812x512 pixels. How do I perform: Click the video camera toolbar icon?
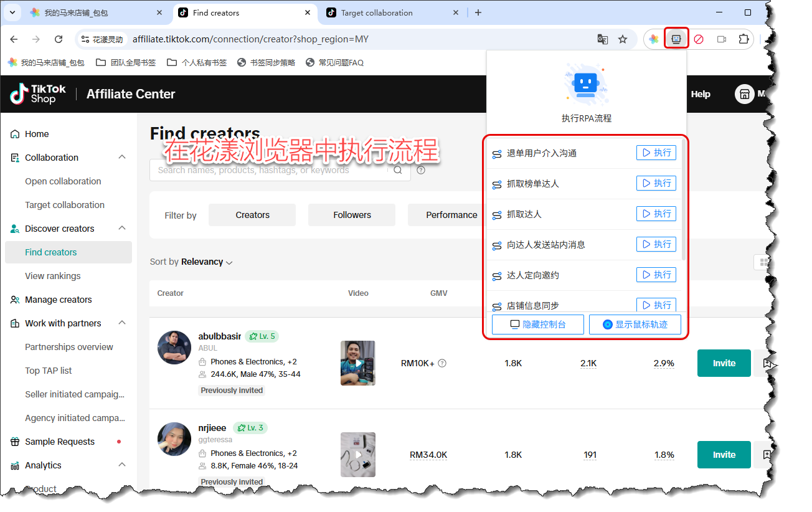click(x=722, y=39)
